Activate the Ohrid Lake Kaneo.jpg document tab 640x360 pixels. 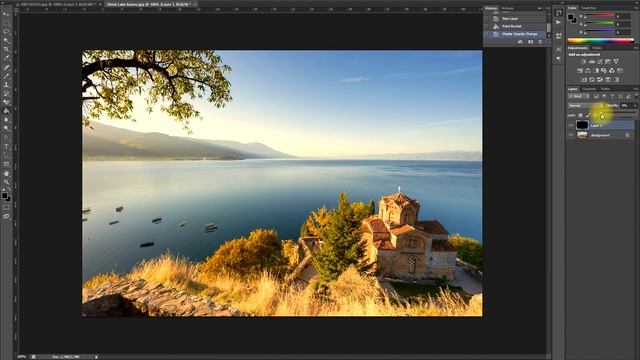(150, 4)
